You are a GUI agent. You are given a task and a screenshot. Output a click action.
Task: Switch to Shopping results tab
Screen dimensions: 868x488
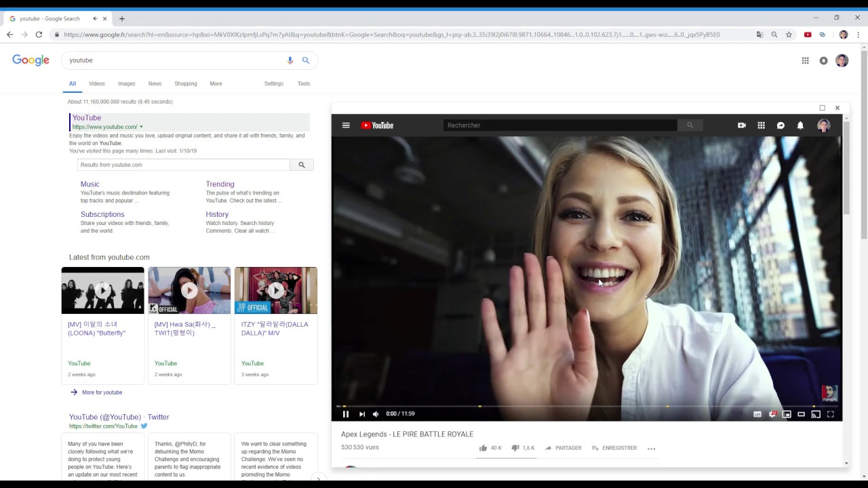pos(186,84)
